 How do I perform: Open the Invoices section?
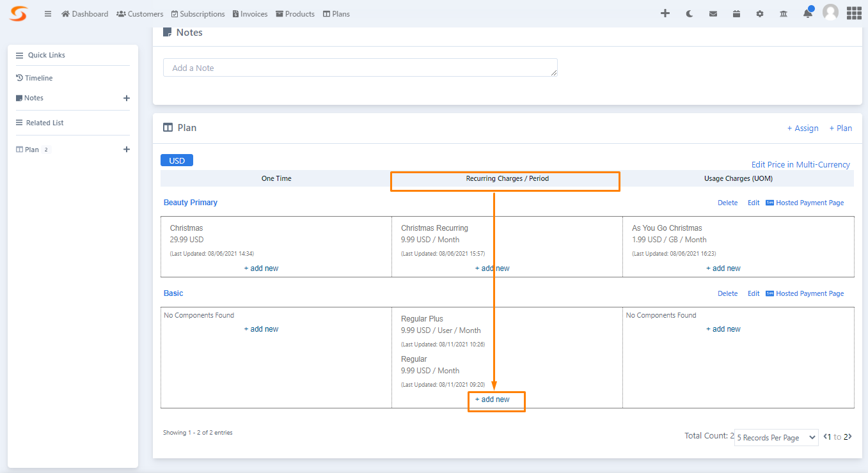pos(249,13)
